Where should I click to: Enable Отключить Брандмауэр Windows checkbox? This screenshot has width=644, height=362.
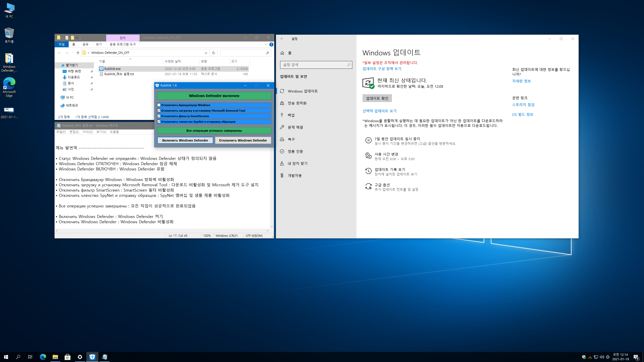click(x=159, y=105)
